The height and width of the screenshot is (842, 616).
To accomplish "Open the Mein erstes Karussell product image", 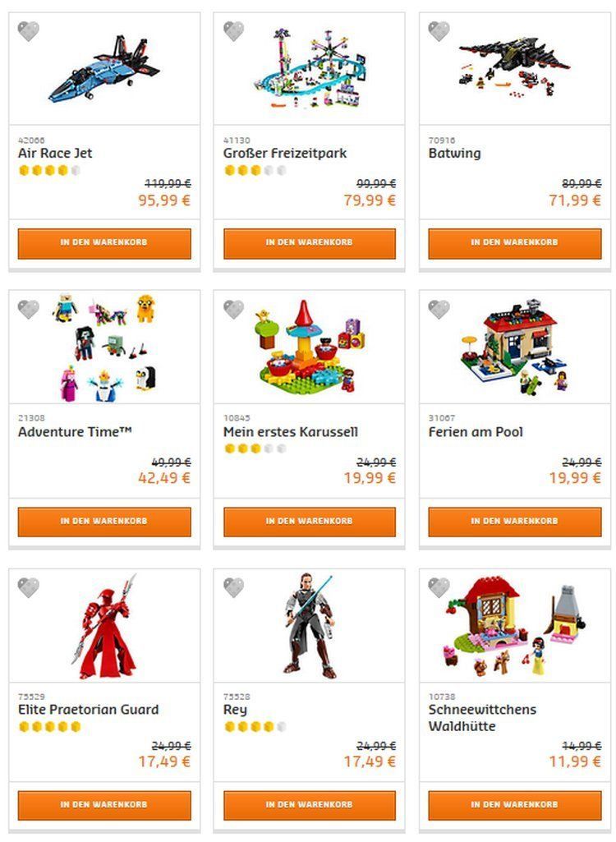I will tap(309, 347).
